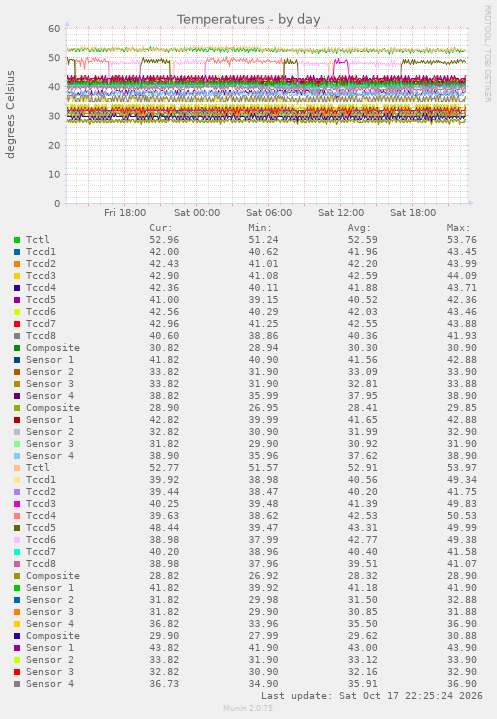This screenshot has width=497, height=719.
Task: Click the 49.83 max value for Tccd3
Action: pos(462,503)
